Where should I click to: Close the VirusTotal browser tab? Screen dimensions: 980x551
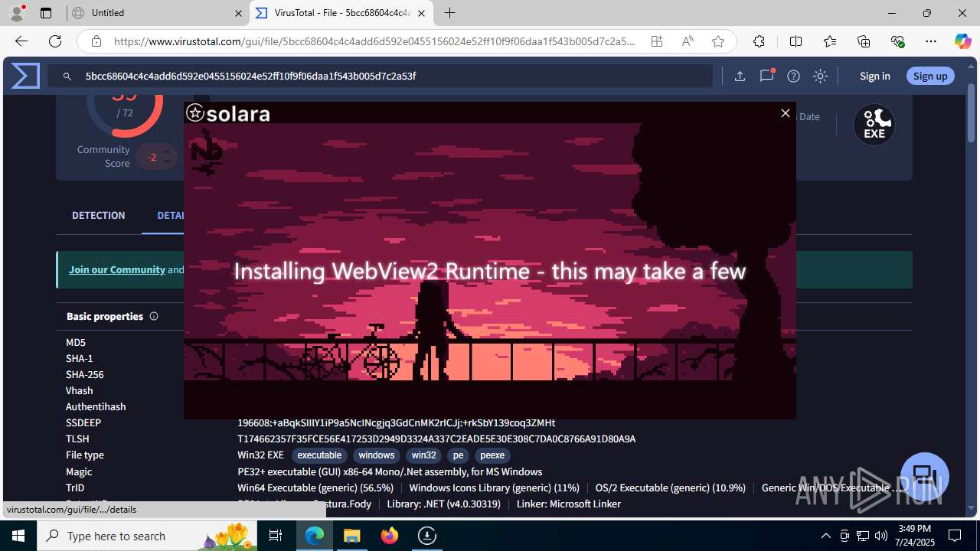pyautogui.click(x=421, y=13)
